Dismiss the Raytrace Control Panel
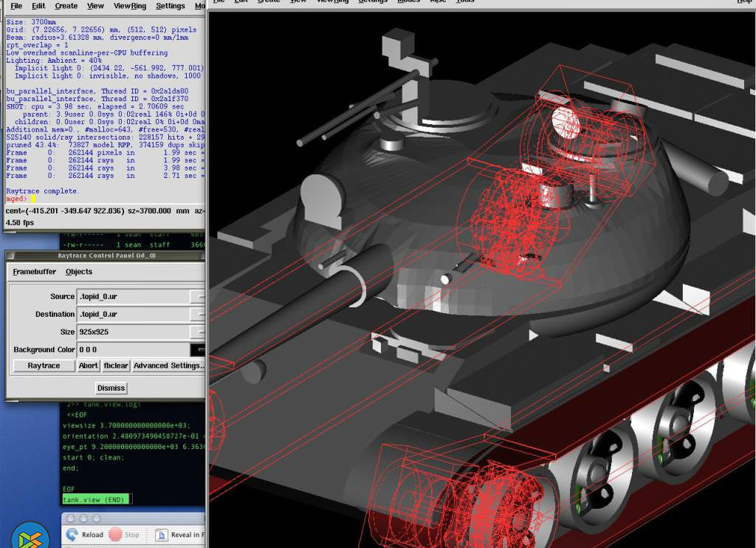 [x=111, y=388]
